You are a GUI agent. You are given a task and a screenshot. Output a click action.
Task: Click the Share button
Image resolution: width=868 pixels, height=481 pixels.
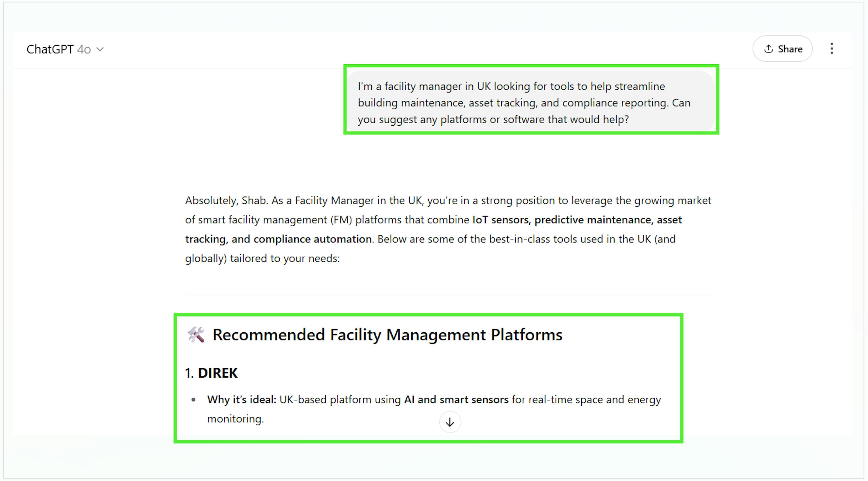click(x=782, y=49)
